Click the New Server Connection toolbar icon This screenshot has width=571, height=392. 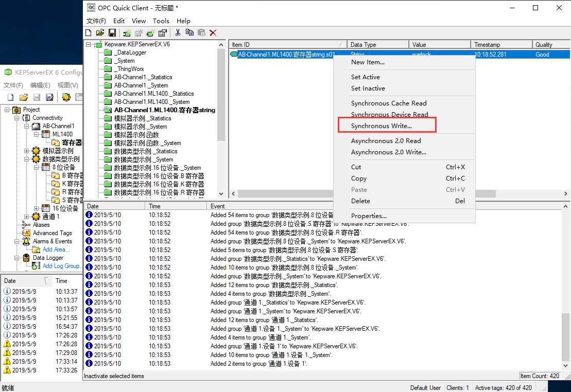tap(127, 33)
